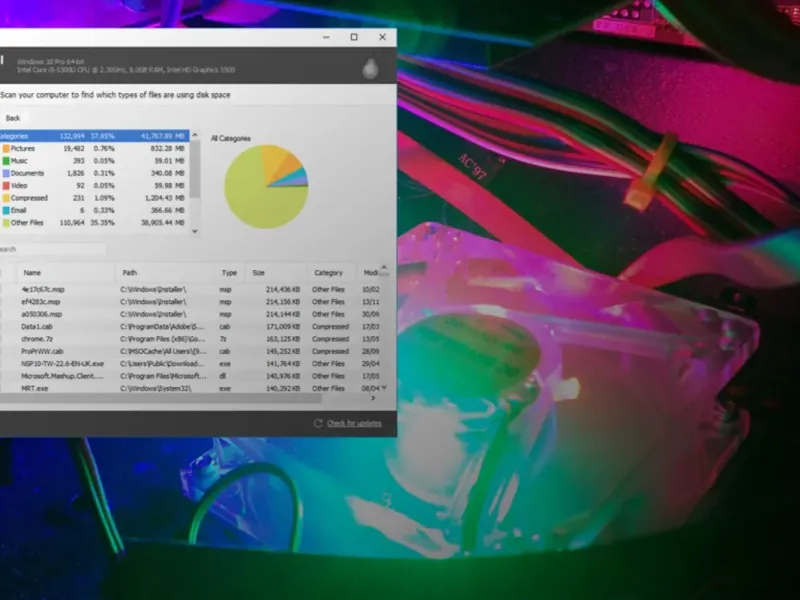
Task: Click the horizontal scrollbar right arrow
Action: point(373,398)
